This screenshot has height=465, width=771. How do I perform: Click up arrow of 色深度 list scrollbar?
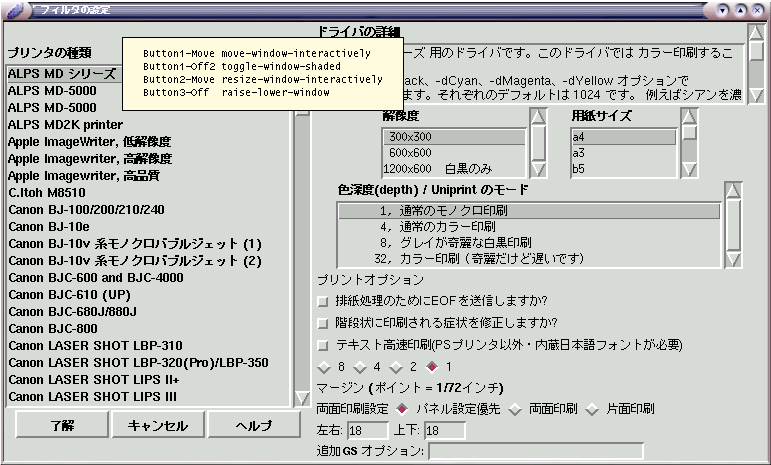pos(733,191)
